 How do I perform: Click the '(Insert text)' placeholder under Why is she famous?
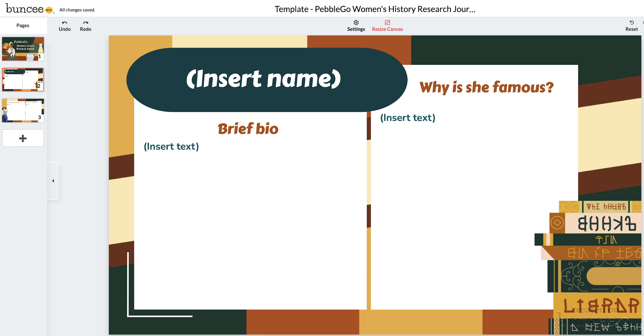[x=408, y=117]
